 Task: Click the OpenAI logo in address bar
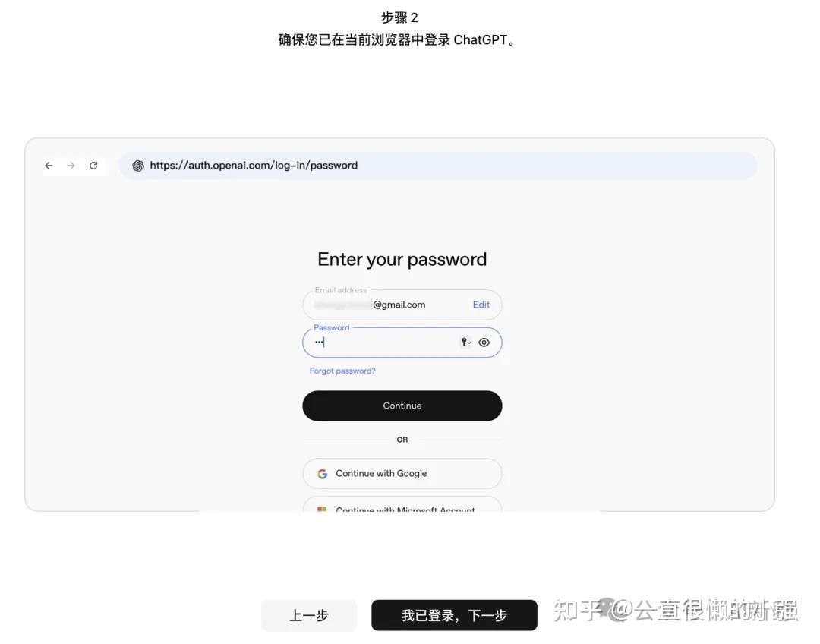[x=138, y=166]
